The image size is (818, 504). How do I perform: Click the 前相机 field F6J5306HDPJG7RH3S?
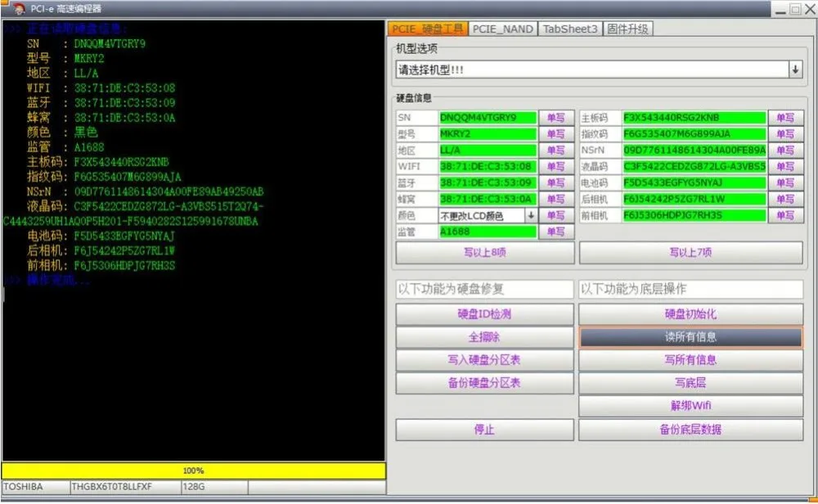click(694, 215)
